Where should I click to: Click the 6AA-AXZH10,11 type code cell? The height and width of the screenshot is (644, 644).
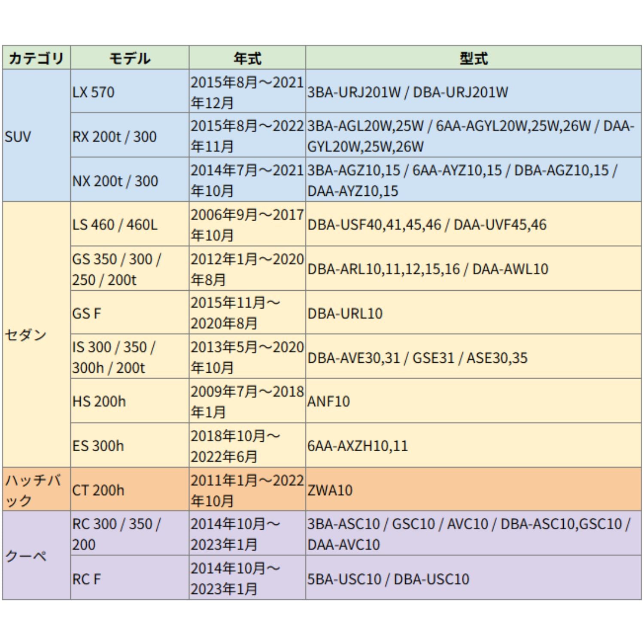[x=474, y=445]
